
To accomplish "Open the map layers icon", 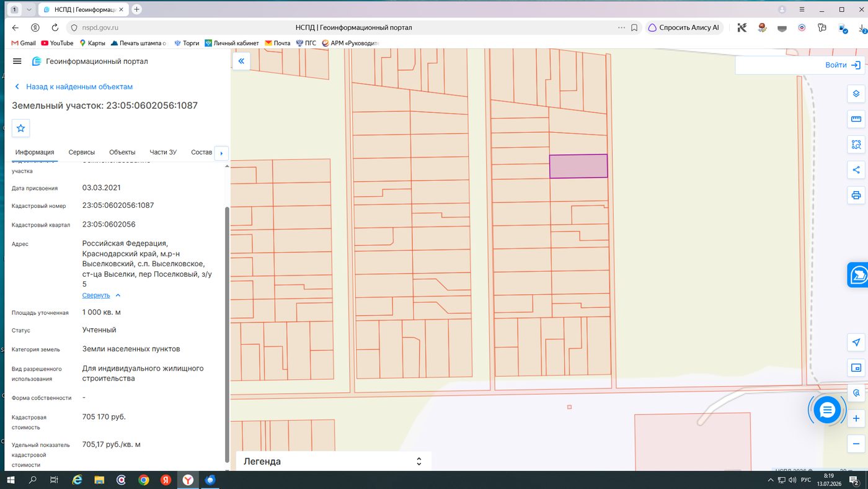I will tap(856, 94).
